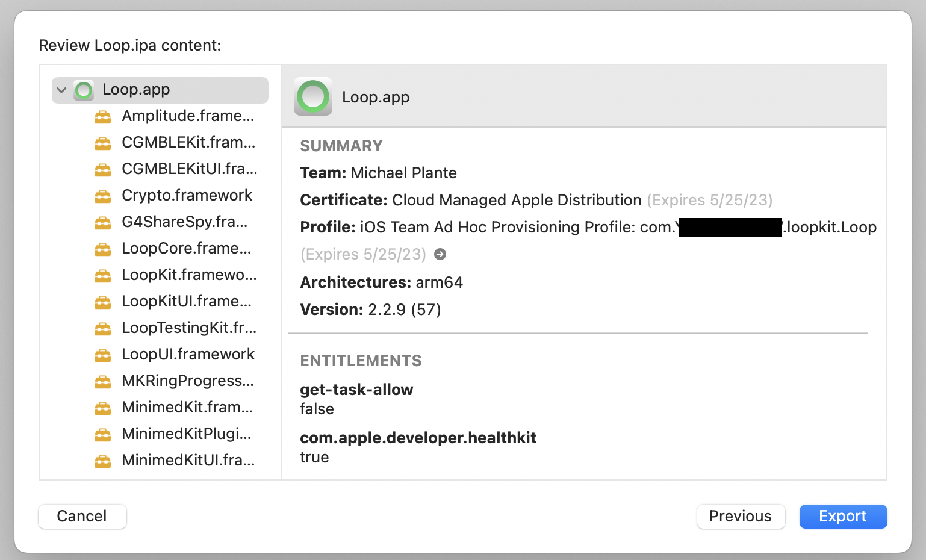Select CGMBLEKit.fram... row text

[188, 142]
